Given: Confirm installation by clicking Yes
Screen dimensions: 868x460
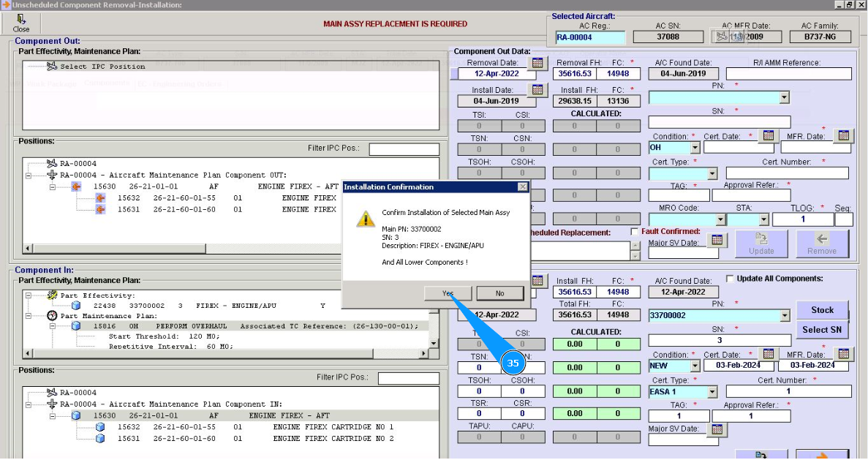Looking at the screenshot, I should click(x=448, y=293).
